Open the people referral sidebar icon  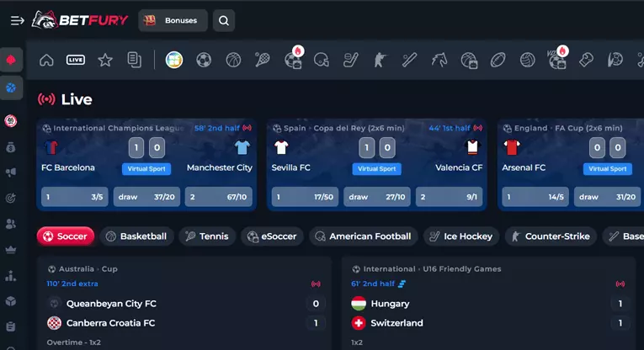tap(11, 224)
